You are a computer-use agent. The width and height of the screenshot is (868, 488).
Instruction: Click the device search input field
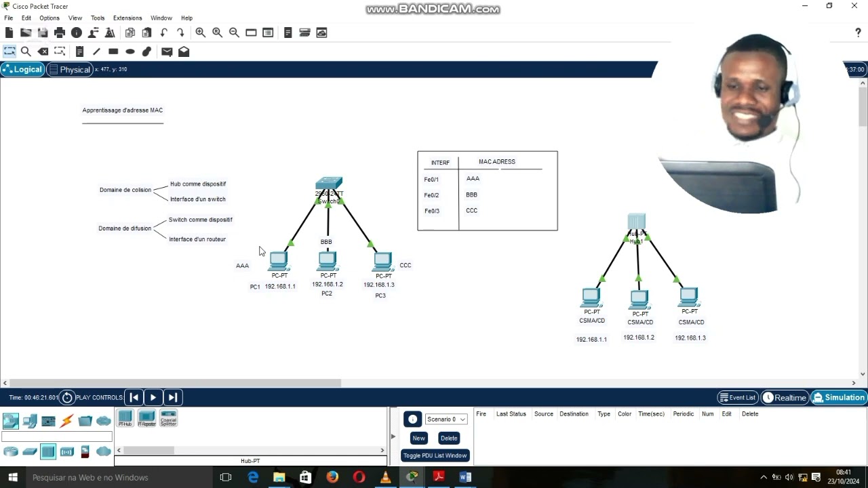pyautogui.click(x=57, y=436)
